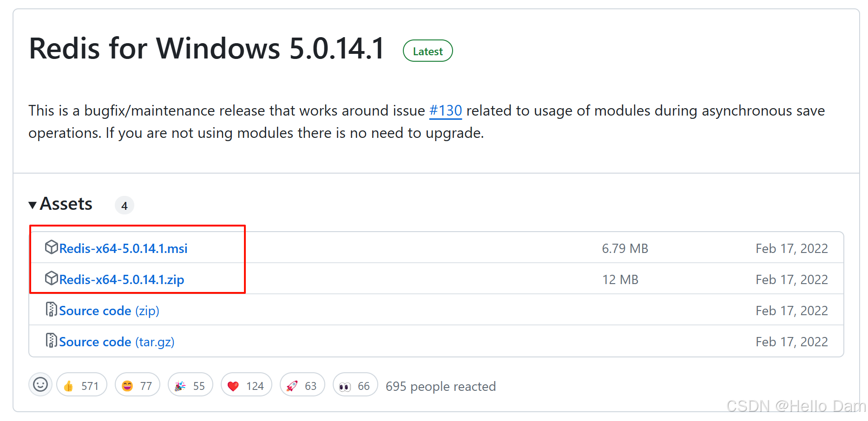The height and width of the screenshot is (421, 868).
Task: Download Source code (zip)
Action: point(109,311)
